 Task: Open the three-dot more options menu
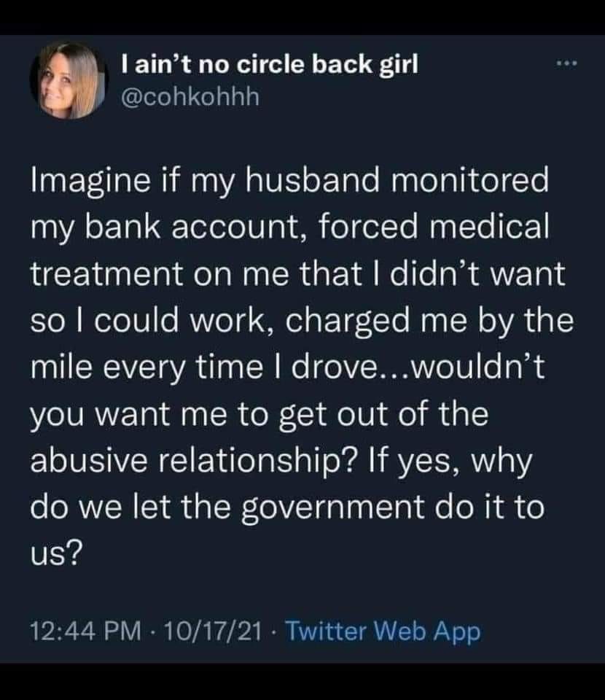tap(566, 64)
